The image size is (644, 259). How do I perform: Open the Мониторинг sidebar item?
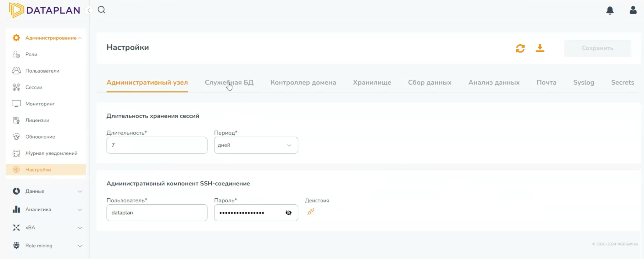point(40,104)
